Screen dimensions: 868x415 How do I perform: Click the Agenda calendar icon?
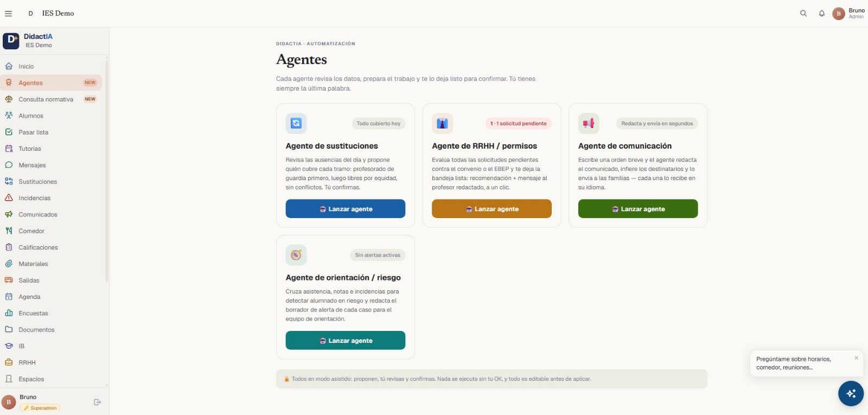coord(9,297)
